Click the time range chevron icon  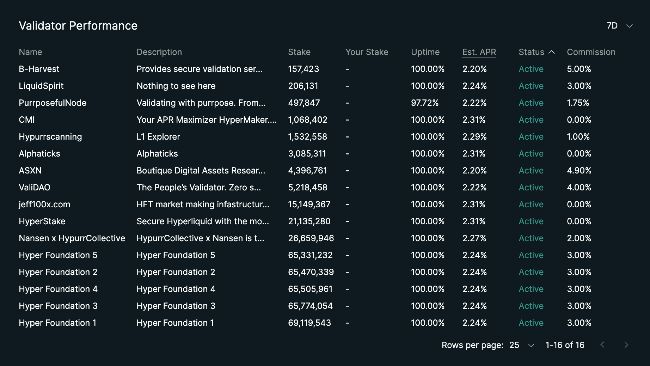(x=629, y=26)
